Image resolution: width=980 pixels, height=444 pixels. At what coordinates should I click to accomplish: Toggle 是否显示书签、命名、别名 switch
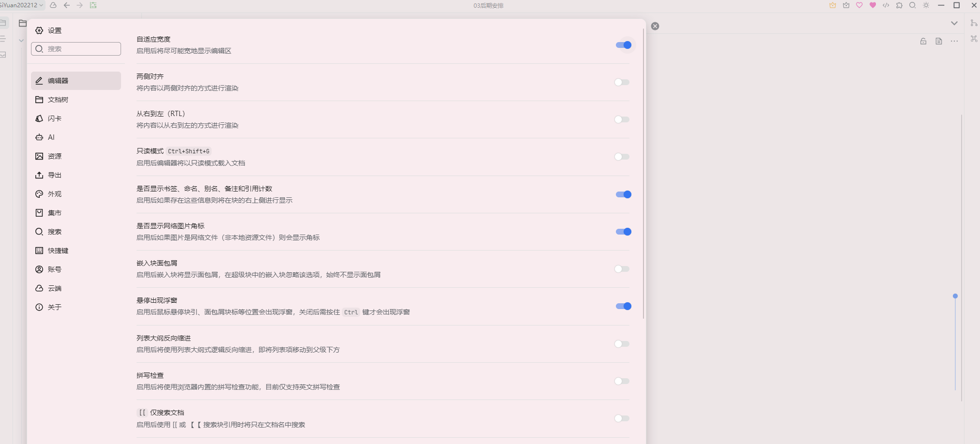623,194
